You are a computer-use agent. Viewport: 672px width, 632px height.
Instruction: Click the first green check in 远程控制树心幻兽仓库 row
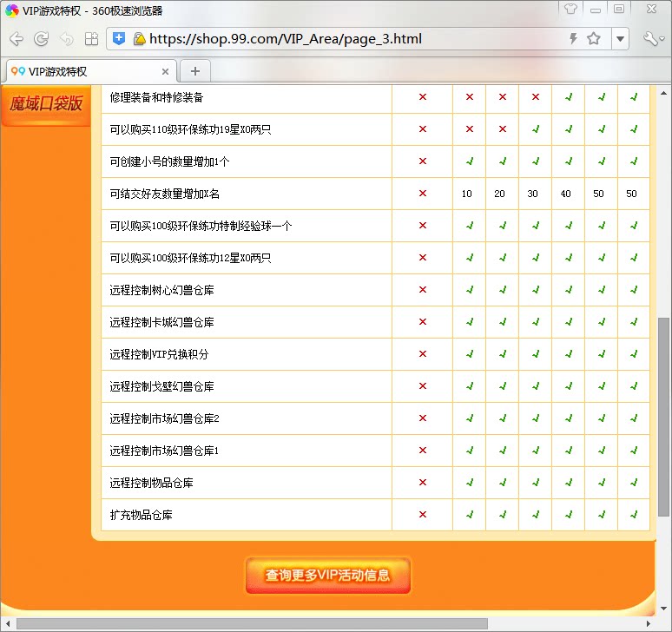tap(470, 290)
